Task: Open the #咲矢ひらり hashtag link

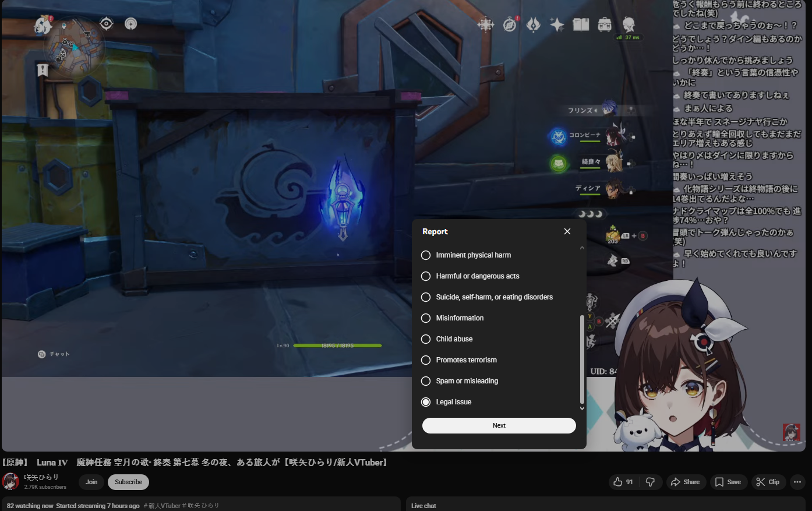Action: [201, 506]
